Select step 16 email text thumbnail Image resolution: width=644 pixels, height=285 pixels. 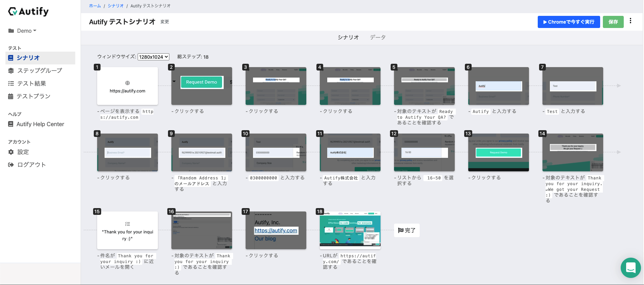tap(202, 230)
